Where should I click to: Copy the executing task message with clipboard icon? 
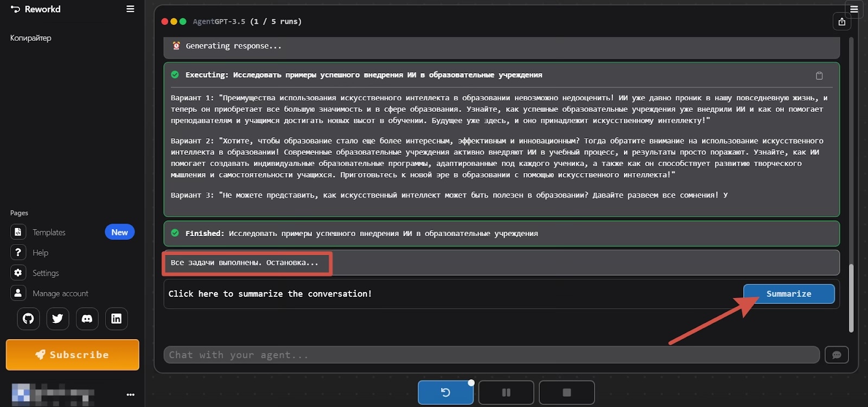click(x=819, y=75)
